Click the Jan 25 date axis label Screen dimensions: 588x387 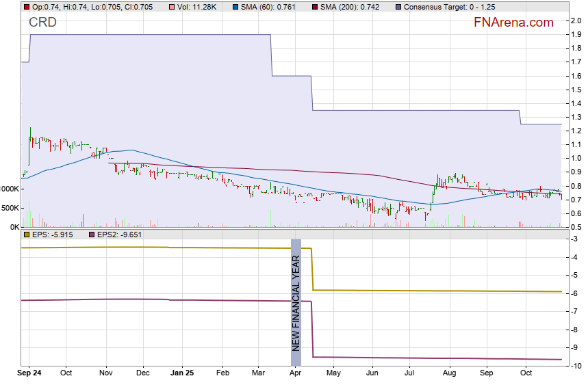pos(182,373)
